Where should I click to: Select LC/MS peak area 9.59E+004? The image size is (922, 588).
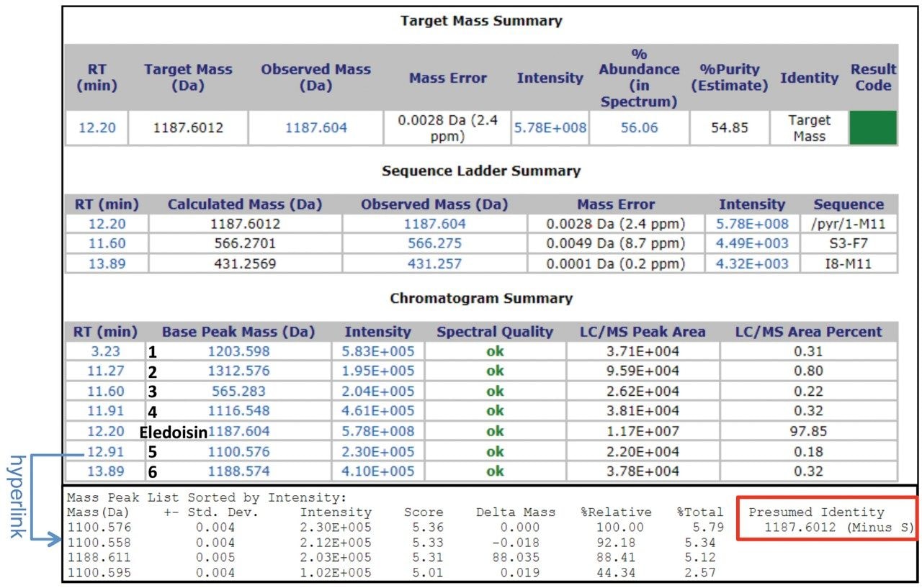click(643, 371)
